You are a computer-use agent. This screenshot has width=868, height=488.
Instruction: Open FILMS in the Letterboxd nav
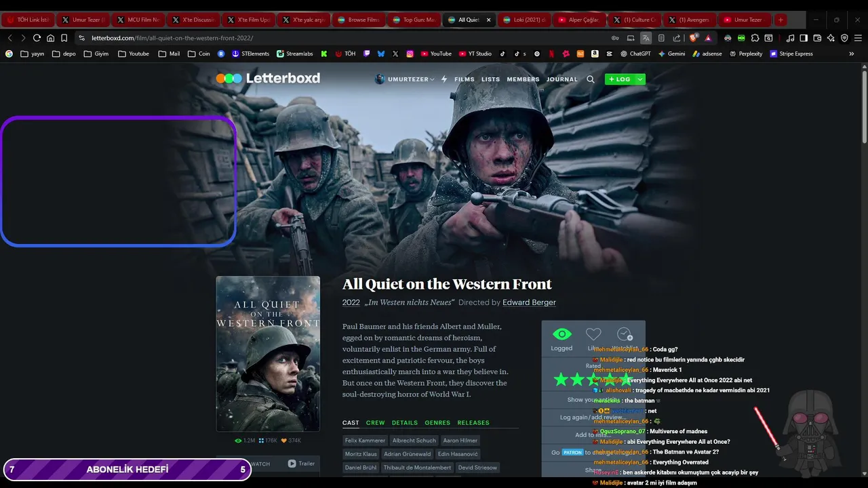465,79
